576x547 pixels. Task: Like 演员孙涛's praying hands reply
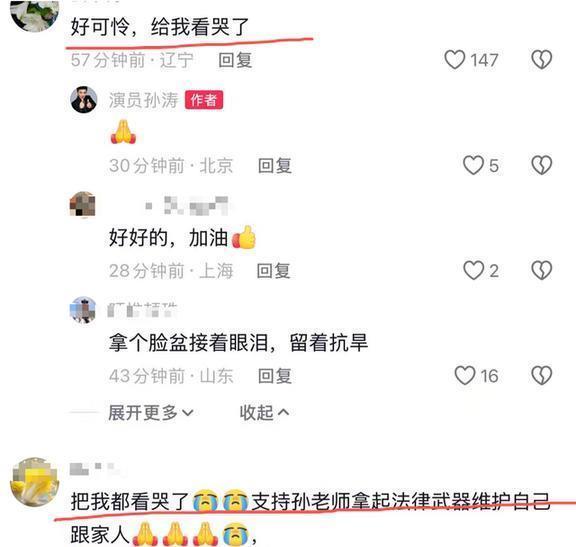coord(474,165)
